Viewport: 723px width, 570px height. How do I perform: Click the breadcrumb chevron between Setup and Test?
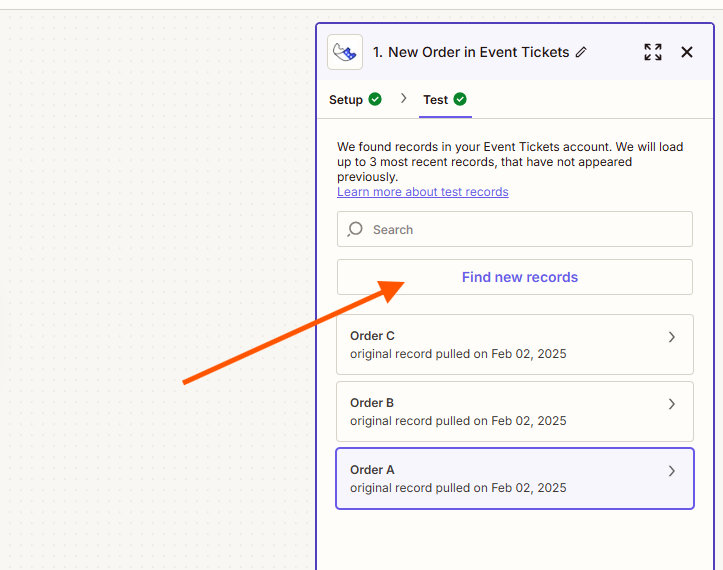pos(404,98)
